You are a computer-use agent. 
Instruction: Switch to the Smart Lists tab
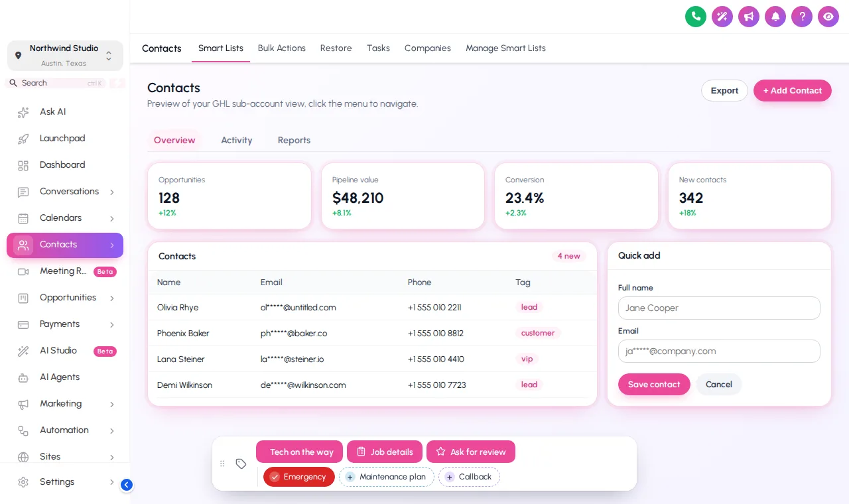221,48
